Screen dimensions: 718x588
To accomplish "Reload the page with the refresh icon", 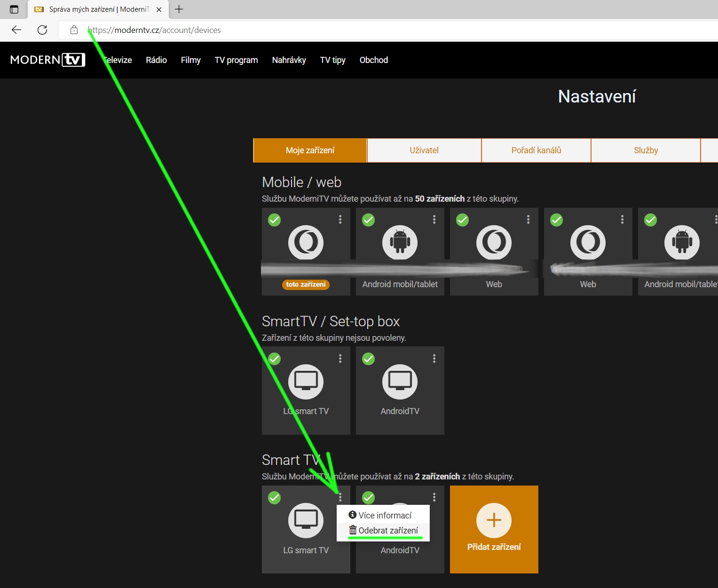I will pos(42,30).
